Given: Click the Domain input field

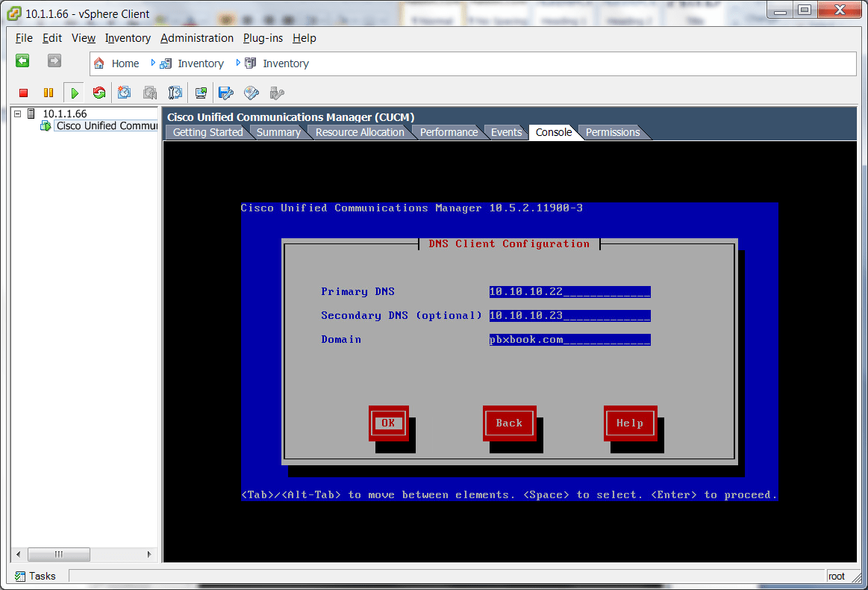Looking at the screenshot, I should click(x=569, y=340).
